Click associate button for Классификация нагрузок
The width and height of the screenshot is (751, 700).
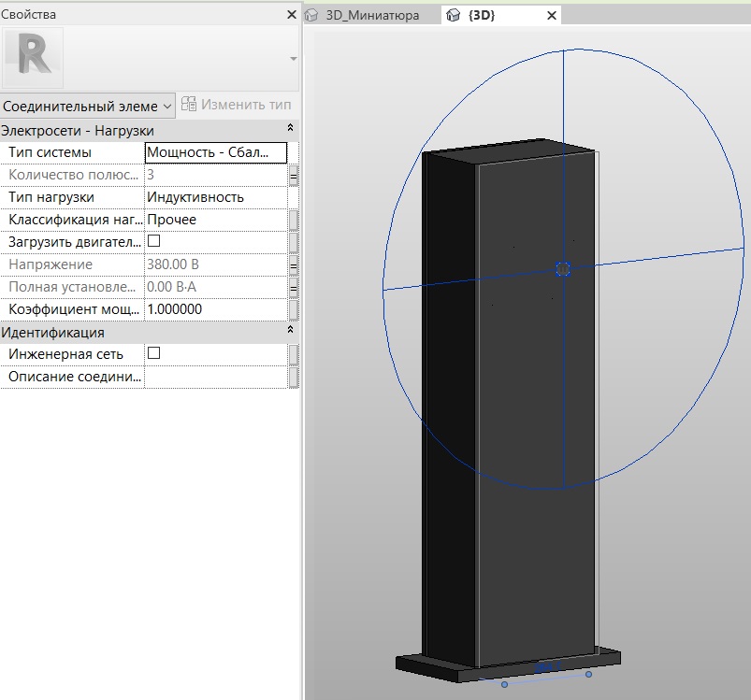tap(294, 221)
